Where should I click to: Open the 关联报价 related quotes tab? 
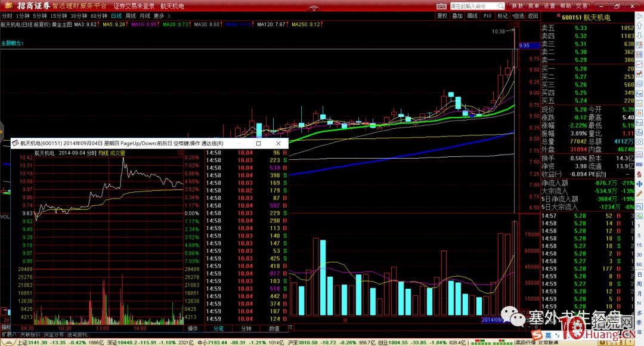coord(30,335)
